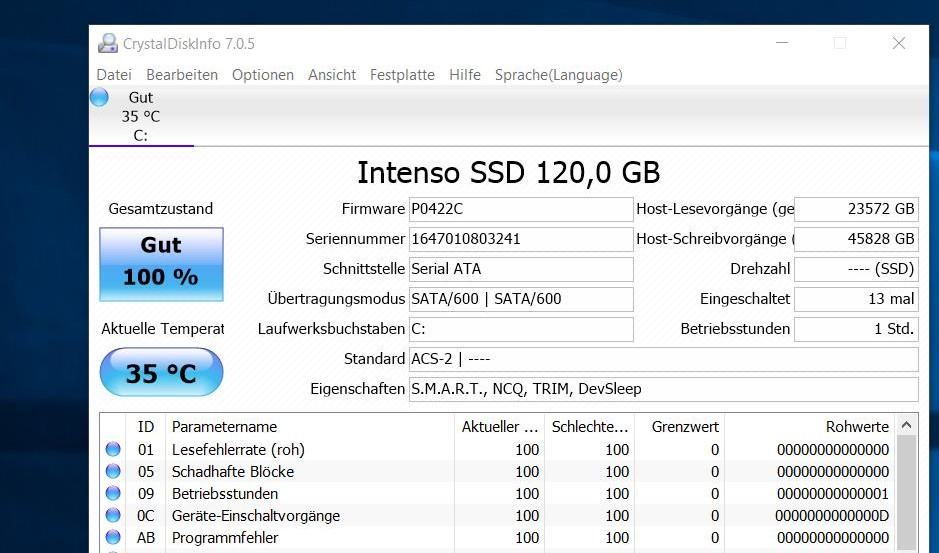
Task: Select the Betriebsstunden parameter name in table
Action: (225, 494)
